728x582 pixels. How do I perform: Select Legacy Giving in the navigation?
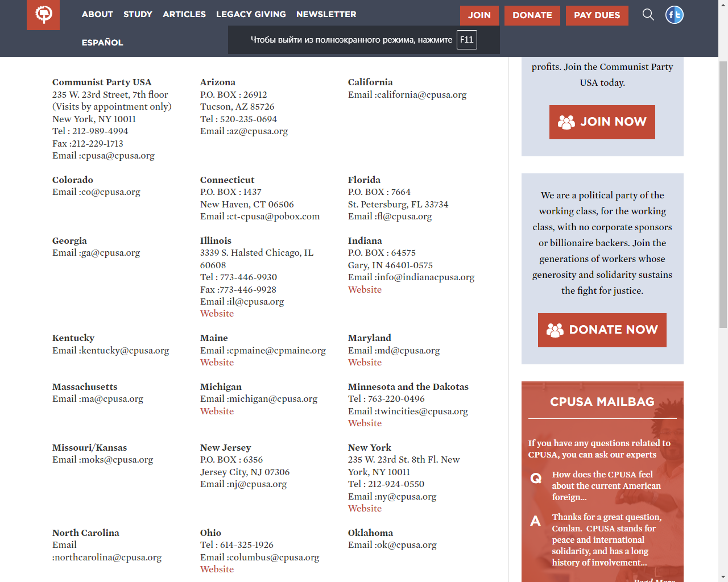pyautogui.click(x=251, y=14)
